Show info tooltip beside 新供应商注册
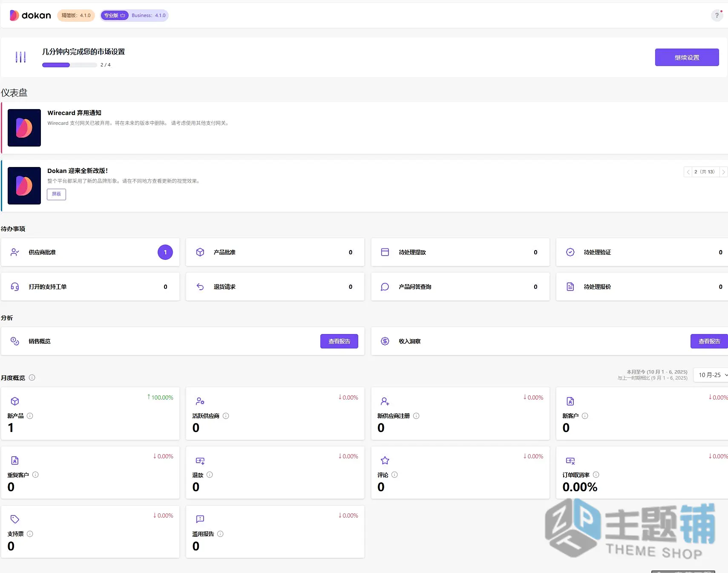 (x=416, y=416)
